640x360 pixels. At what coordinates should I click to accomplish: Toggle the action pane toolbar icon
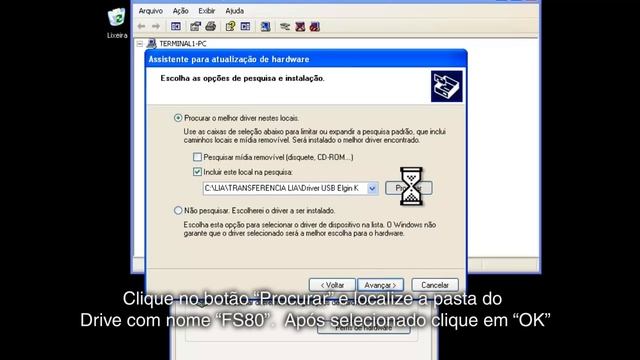245,27
